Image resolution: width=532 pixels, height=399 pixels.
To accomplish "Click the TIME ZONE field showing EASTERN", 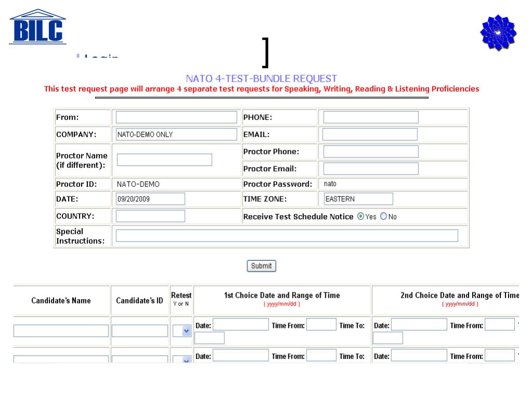I will 358,199.
